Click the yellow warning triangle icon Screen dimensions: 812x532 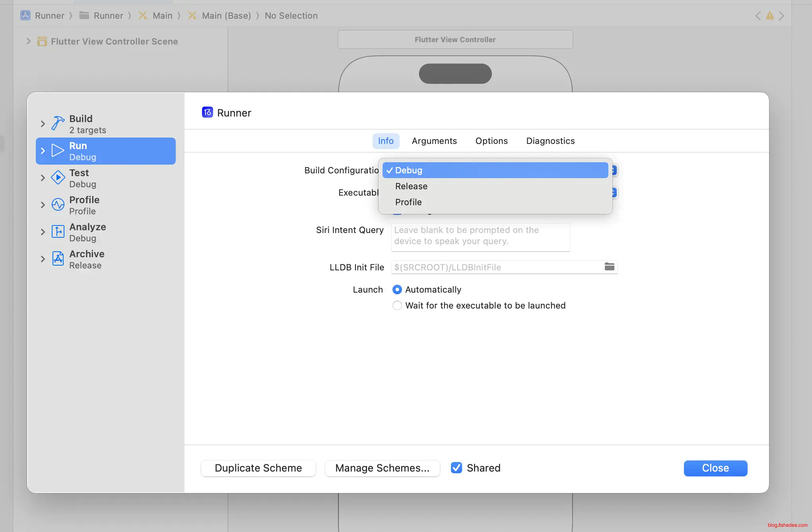(x=770, y=16)
